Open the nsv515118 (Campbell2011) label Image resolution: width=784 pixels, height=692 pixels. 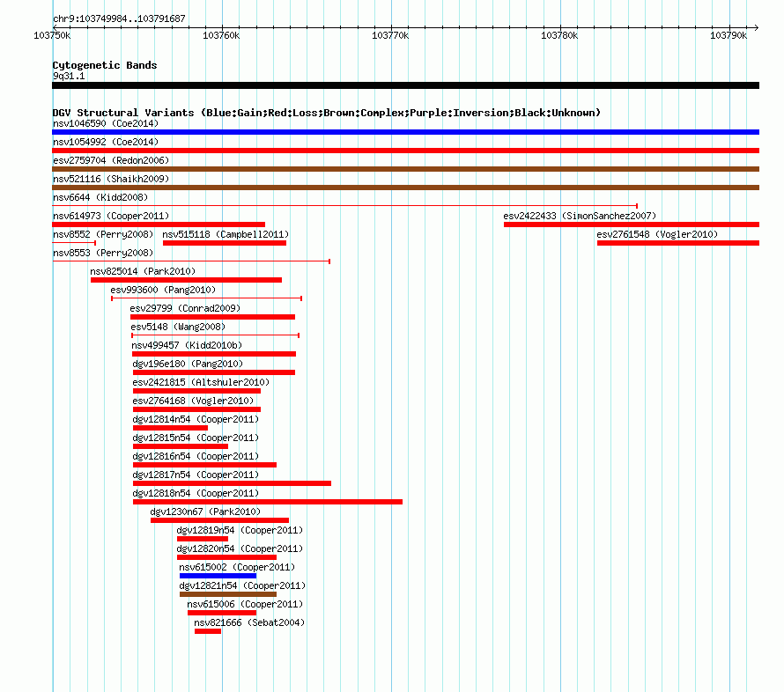(x=226, y=234)
